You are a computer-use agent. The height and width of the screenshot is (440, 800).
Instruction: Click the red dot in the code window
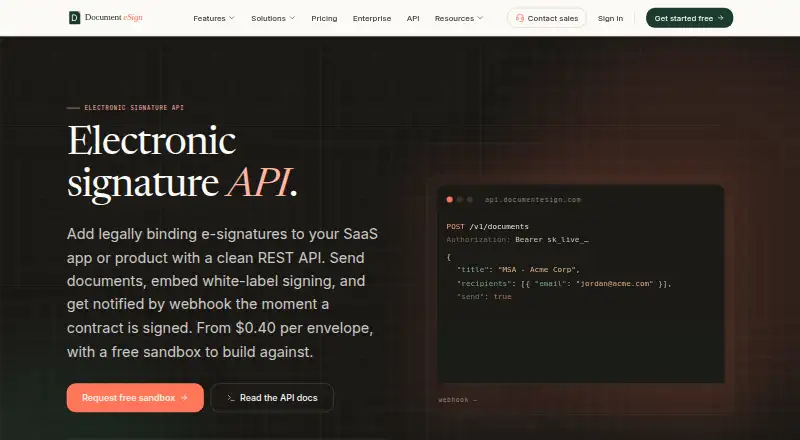(449, 200)
